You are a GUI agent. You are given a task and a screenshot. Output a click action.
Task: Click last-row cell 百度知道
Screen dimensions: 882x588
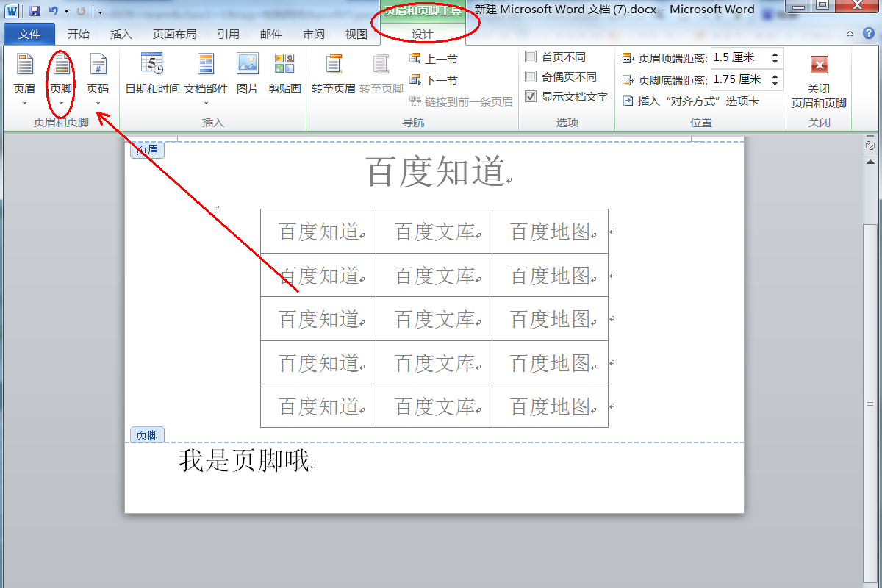(x=319, y=406)
